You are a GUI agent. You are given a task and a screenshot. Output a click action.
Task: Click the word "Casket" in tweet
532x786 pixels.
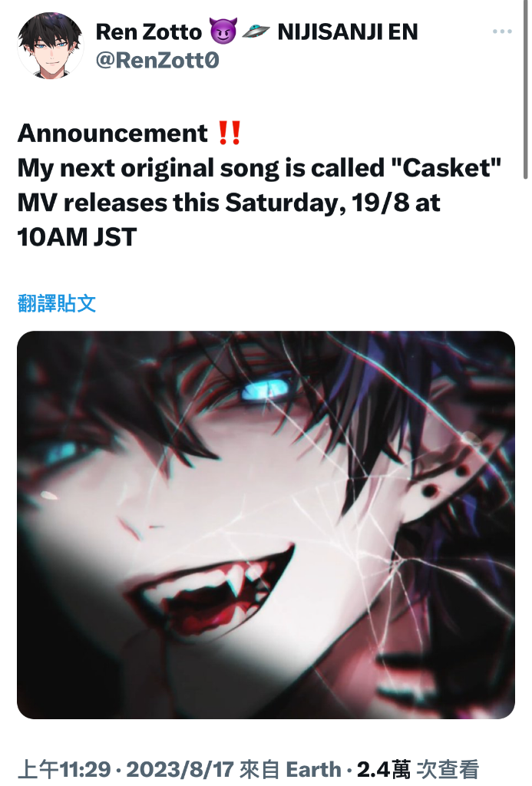(x=445, y=167)
